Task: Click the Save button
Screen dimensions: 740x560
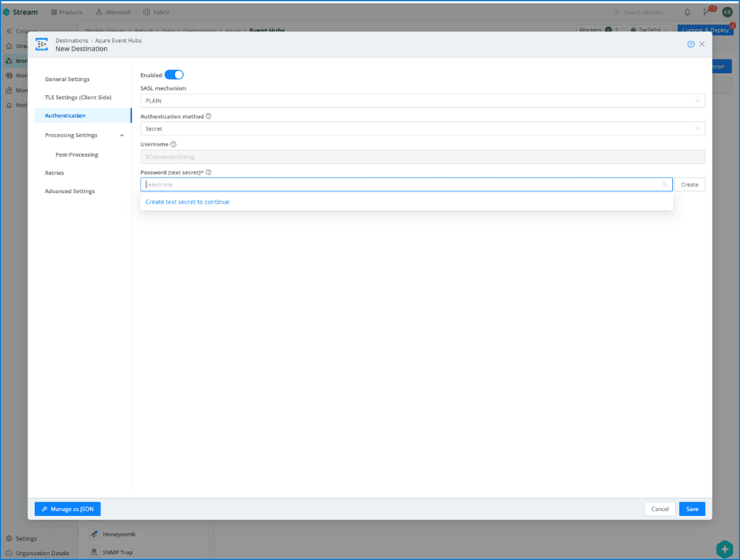Action: tap(692, 509)
